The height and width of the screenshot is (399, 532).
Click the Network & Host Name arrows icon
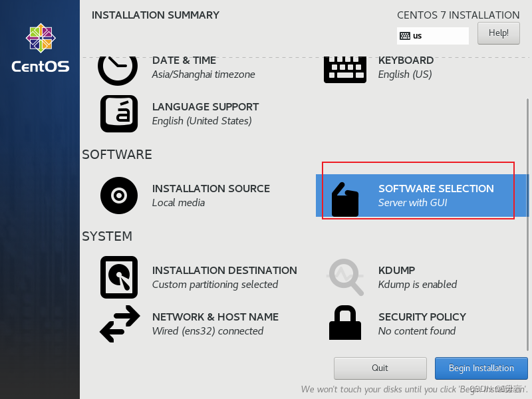click(x=118, y=324)
